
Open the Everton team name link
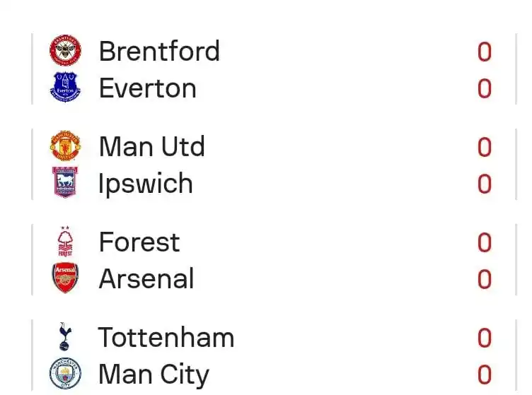pos(148,88)
